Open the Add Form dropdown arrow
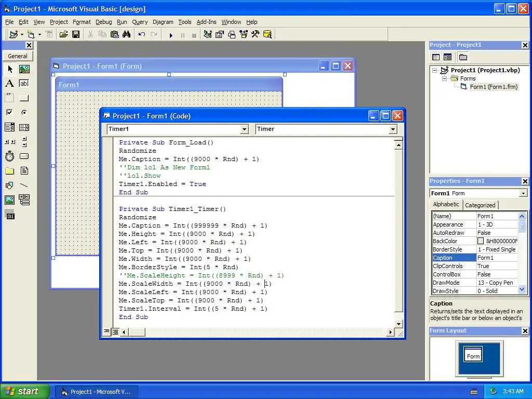This screenshot has height=399, width=532. click(39, 34)
